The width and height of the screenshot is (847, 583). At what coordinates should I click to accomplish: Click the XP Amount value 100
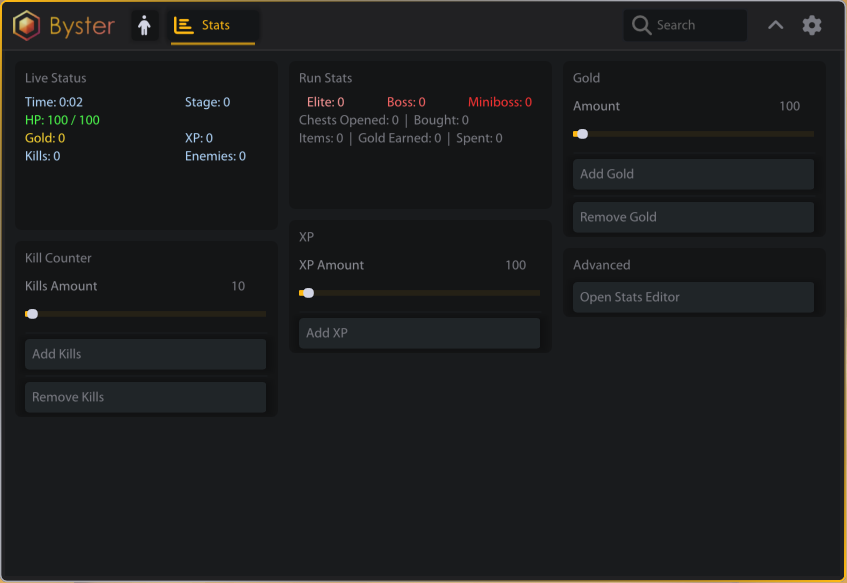(515, 265)
